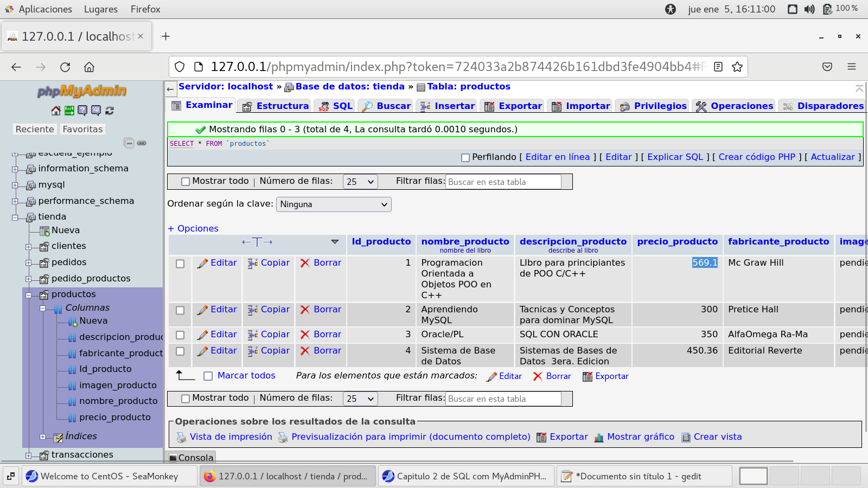Click the red X delete icon for Aprendiendo MySQL row
The image size is (868, 488).
point(305,310)
